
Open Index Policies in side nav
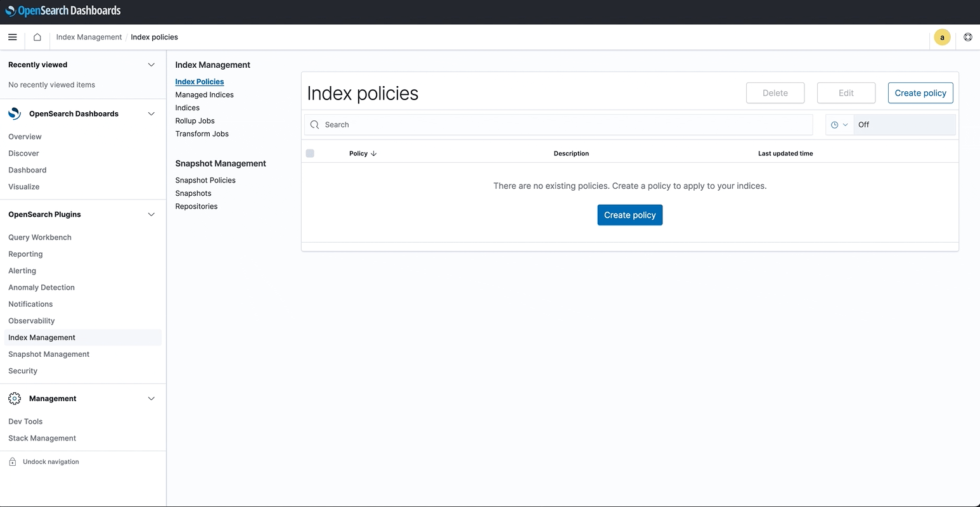[200, 82]
